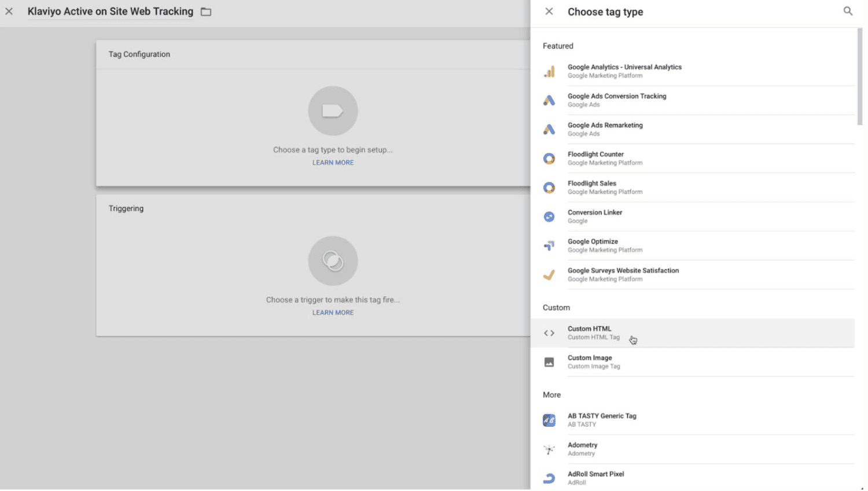Select Google Analytics - Universal Analytics tag type
The image size is (868, 491).
[693, 72]
